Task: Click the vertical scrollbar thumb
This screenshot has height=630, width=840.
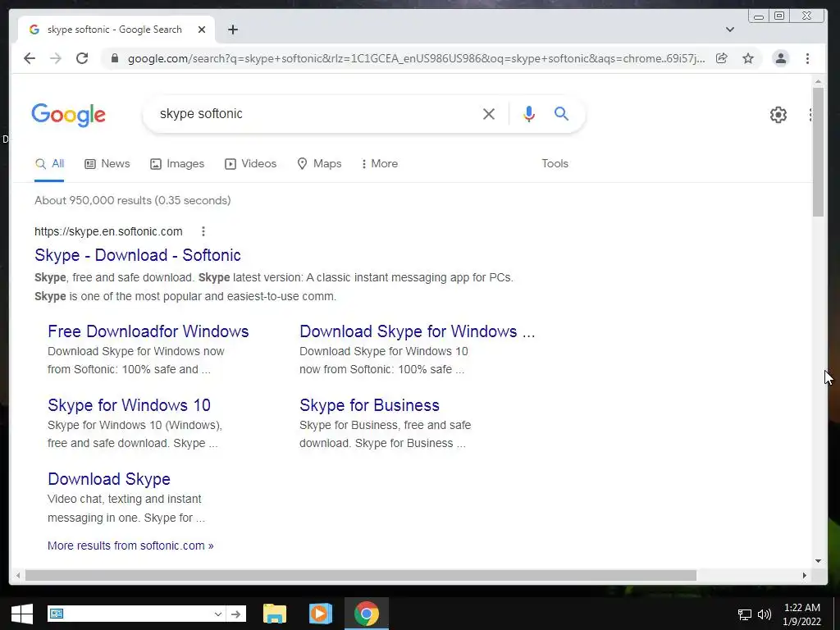Action: coord(818,152)
